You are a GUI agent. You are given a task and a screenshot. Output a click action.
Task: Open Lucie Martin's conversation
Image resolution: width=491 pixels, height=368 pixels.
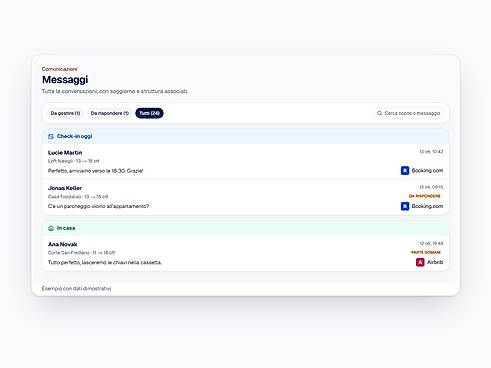(x=246, y=162)
